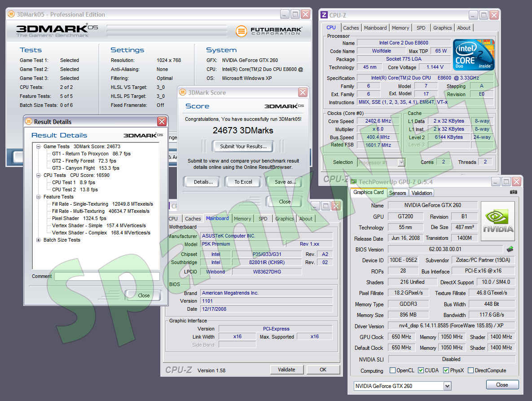Click the BIOS Version field in GPU-Z

pyautogui.click(x=445, y=249)
